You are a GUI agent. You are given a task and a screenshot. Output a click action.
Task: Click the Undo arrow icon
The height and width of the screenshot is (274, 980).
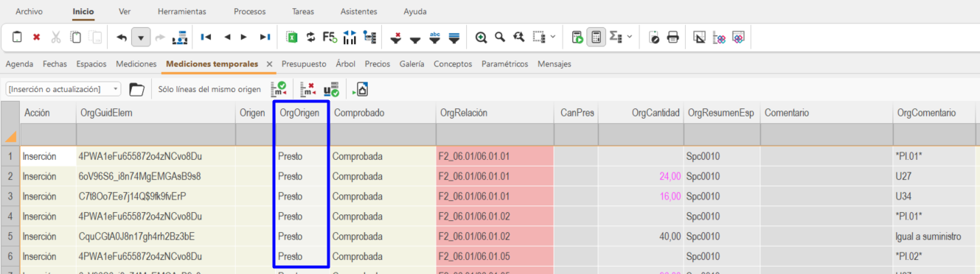point(122,37)
